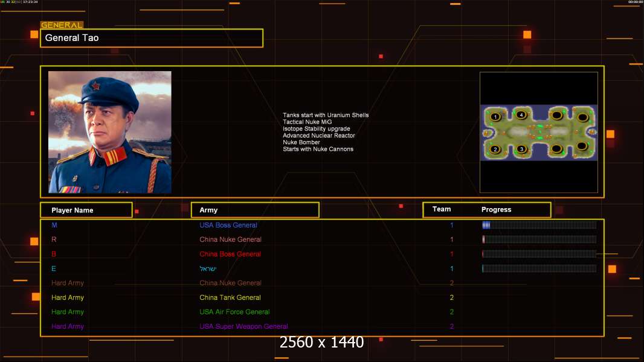Click player R's loading progress bar
Screen dimensions: 644x362
pyautogui.click(x=539, y=240)
